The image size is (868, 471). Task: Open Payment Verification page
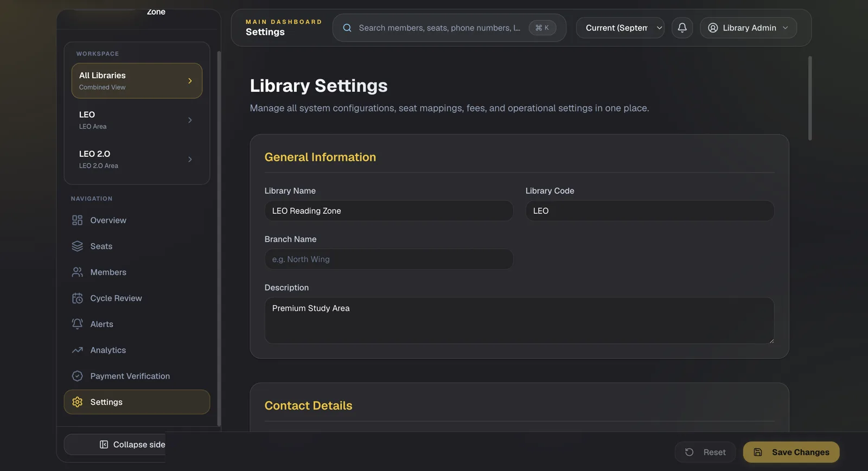pos(137,376)
